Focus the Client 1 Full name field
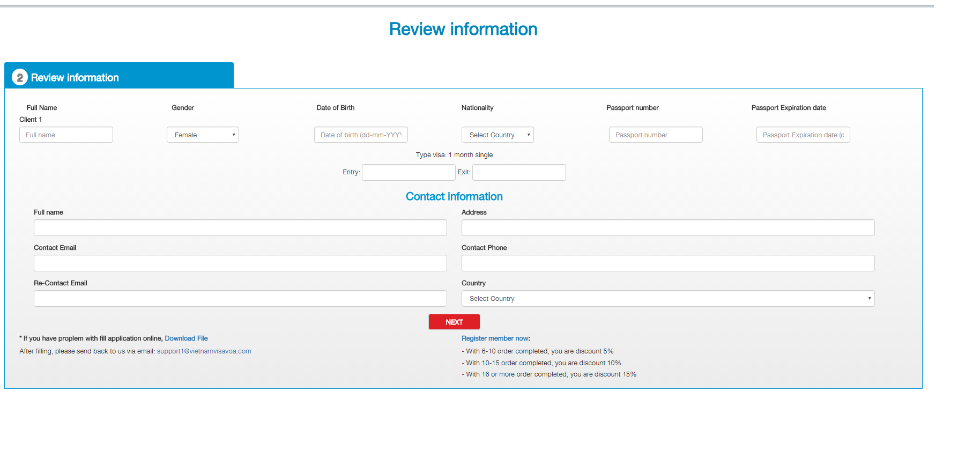980x465 pixels. (x=66, y=135)
